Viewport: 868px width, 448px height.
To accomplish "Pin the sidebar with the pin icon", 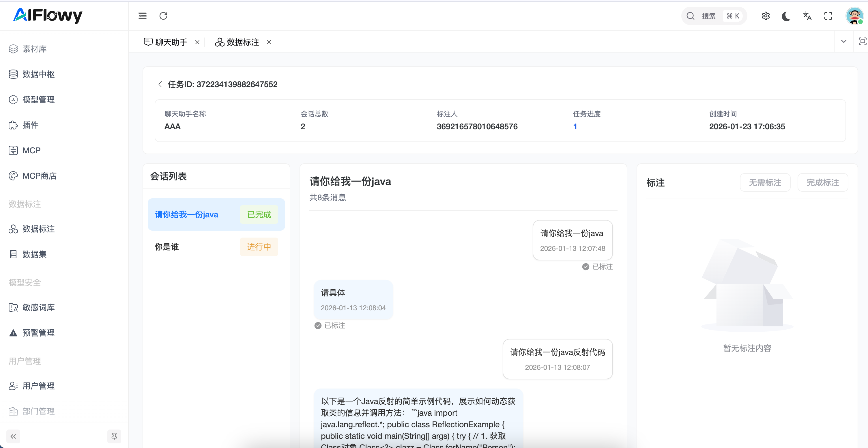I will (114, 436).
